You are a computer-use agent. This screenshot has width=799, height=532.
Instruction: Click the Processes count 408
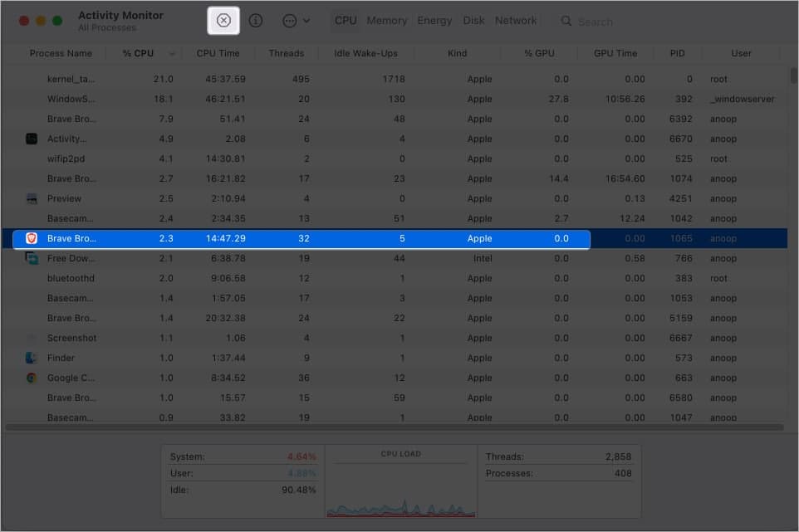(x=623, y=473)
